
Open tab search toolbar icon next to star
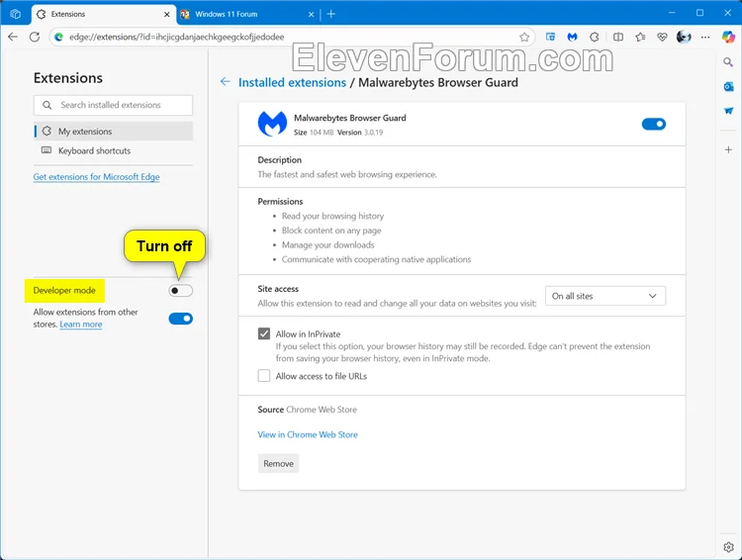point(550,37)
